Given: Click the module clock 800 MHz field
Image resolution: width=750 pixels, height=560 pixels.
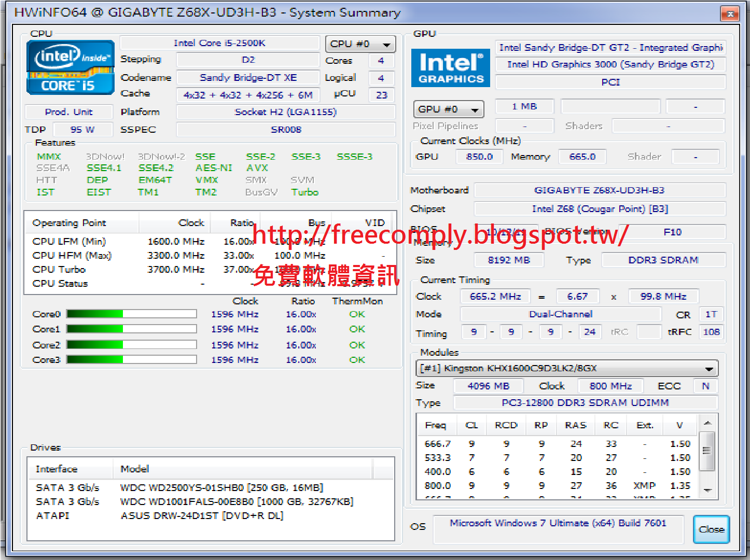Looking at the screenshot, I should 610,386.
